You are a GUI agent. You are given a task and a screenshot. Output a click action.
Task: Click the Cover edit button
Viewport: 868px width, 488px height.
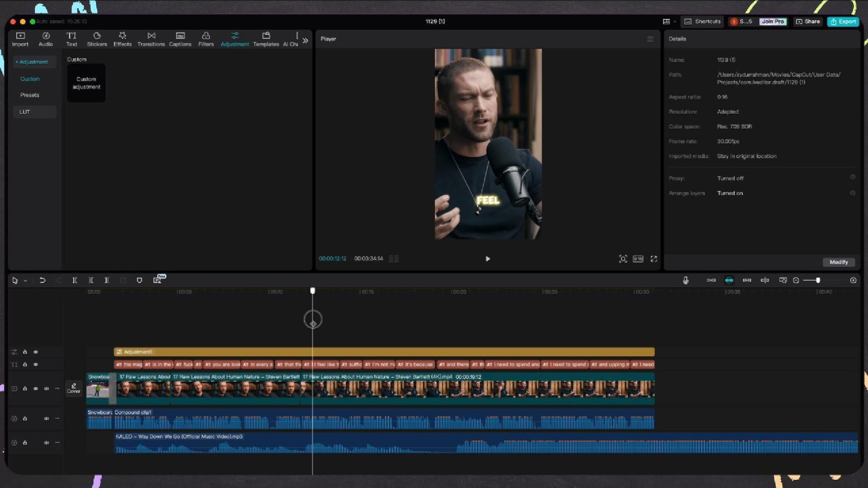point(74,388)
